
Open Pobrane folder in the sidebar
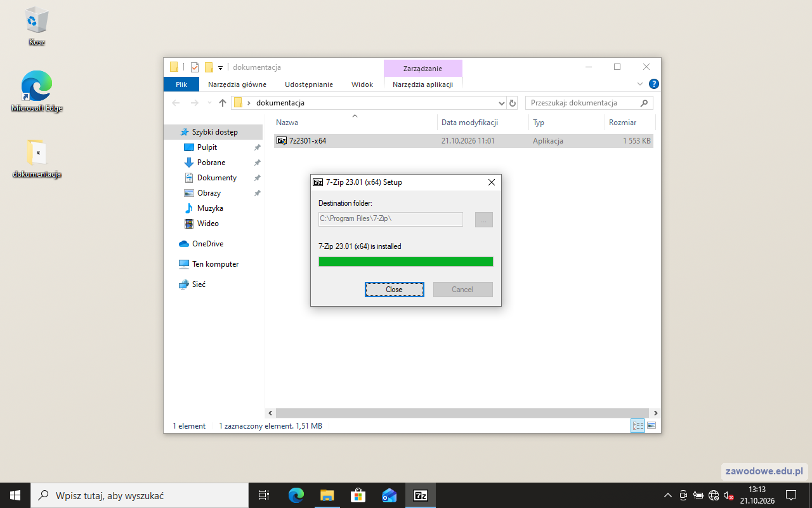pos(214,163)
